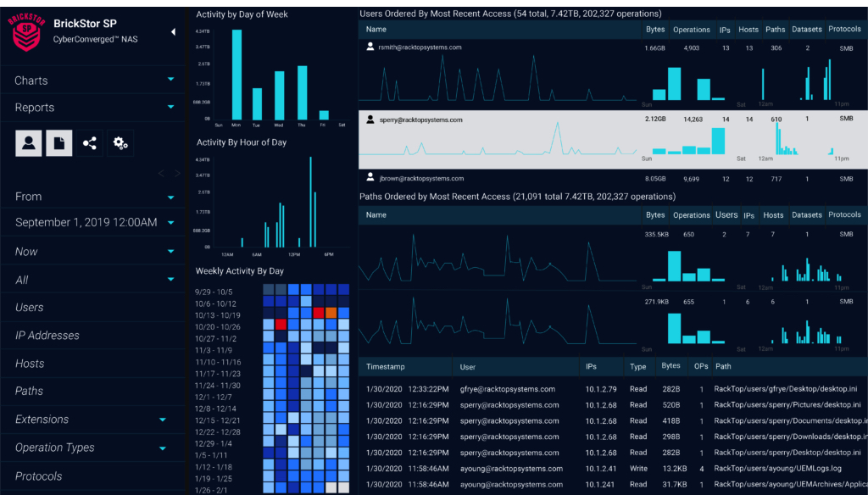Screen dimensions: 868x495
Task: Click the sperry Documents/desktop.ini log entry
Action: click(613, 420)
